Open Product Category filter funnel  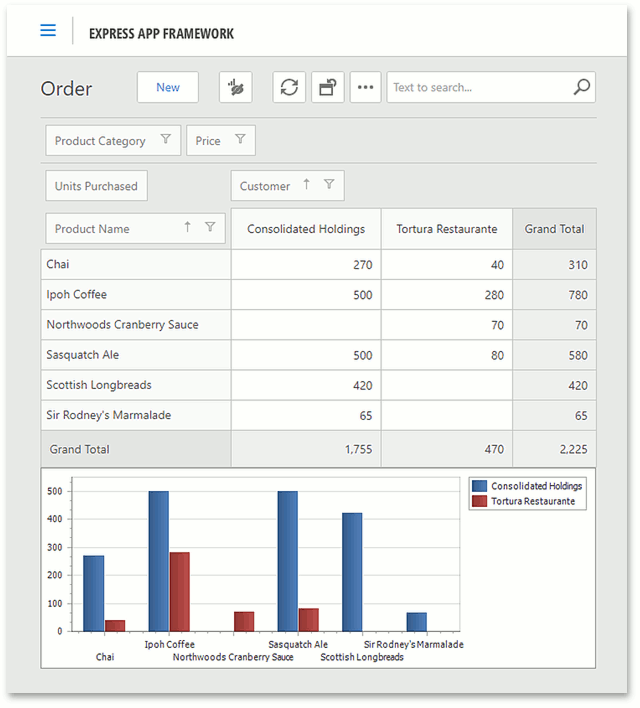pyautogui.click(x=166, y=139)
